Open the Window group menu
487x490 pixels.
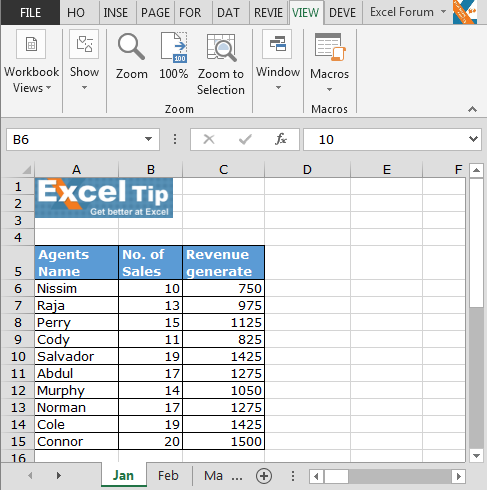coord(278,61)
